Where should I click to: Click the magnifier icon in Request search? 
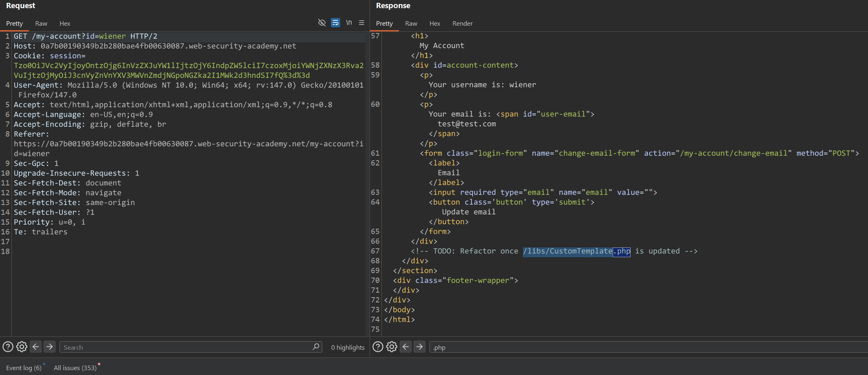click(316, 347)
